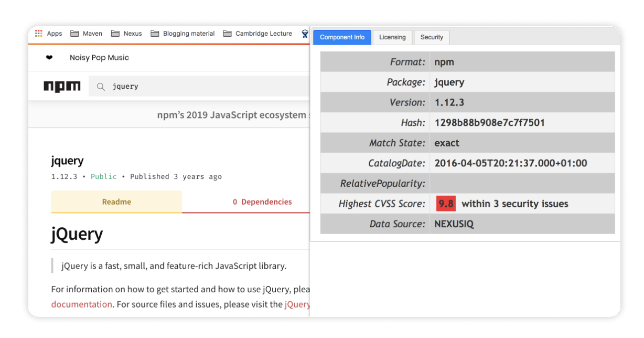
Task: Click the within 3 security issues text
Action: point(515,204)
